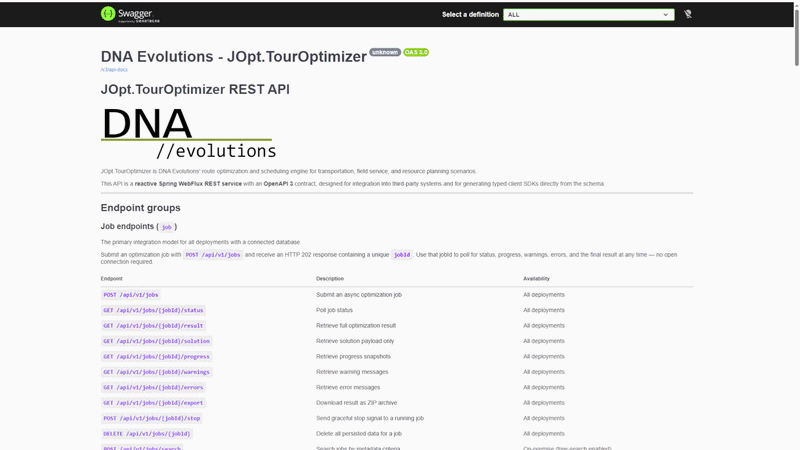
Task: Click 'Retrieve solution payload only' description
Action: tap(355, 341)
